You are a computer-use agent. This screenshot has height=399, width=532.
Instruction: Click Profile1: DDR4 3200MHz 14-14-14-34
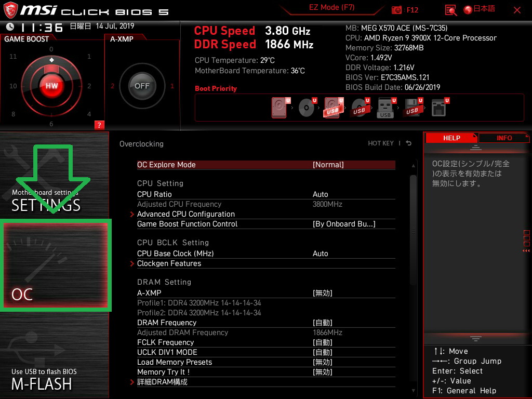[199, 303]
